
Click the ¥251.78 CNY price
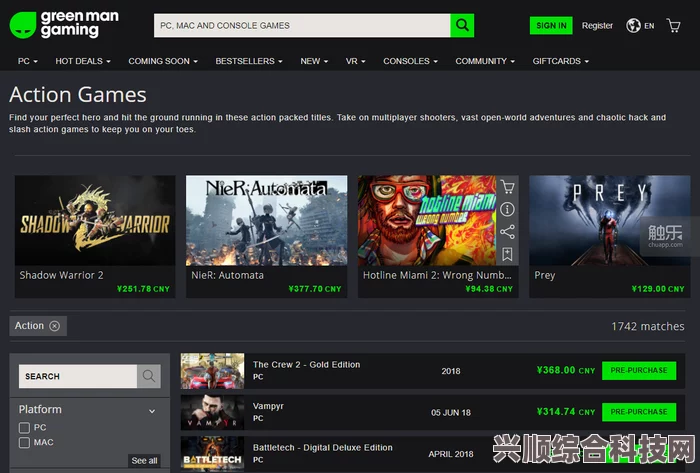pyautogui.click(x=143, y=289)
